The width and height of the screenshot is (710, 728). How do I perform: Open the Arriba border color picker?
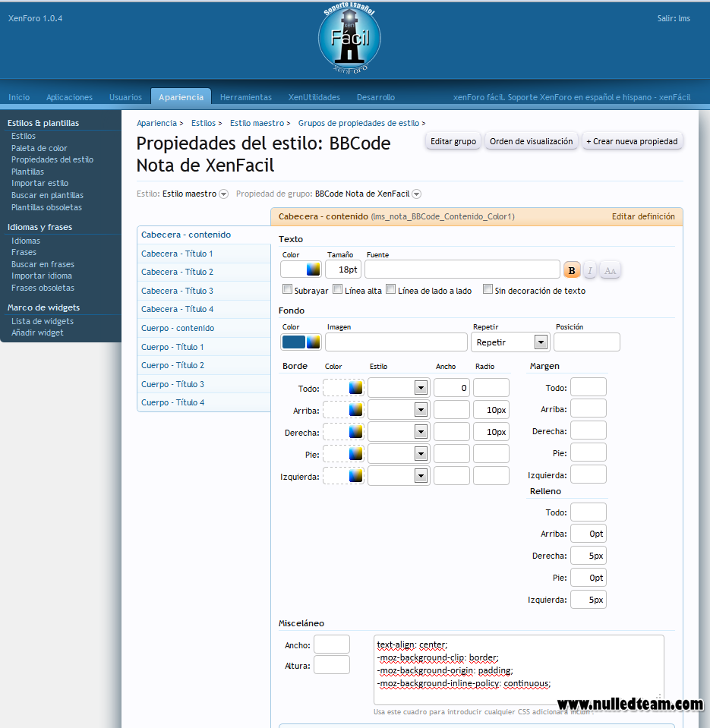355,409
